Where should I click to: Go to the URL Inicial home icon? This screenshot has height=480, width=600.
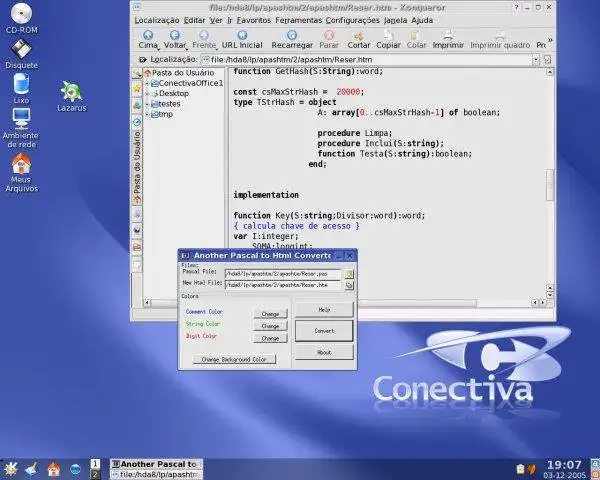[242, 35]
